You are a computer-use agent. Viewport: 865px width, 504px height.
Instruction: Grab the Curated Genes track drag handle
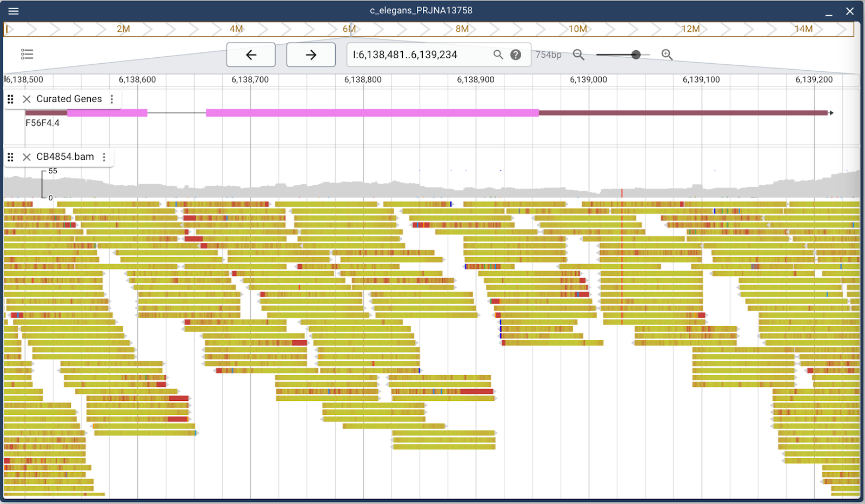(10, 99)
